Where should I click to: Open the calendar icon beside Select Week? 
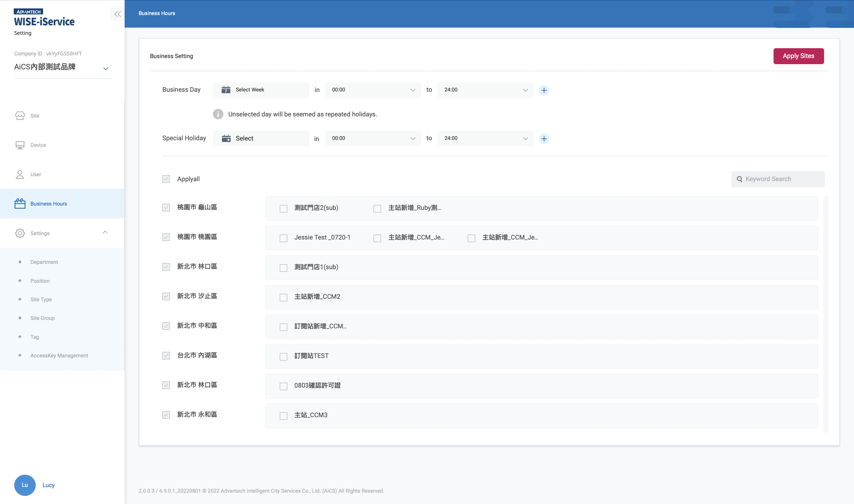[226, 90]
